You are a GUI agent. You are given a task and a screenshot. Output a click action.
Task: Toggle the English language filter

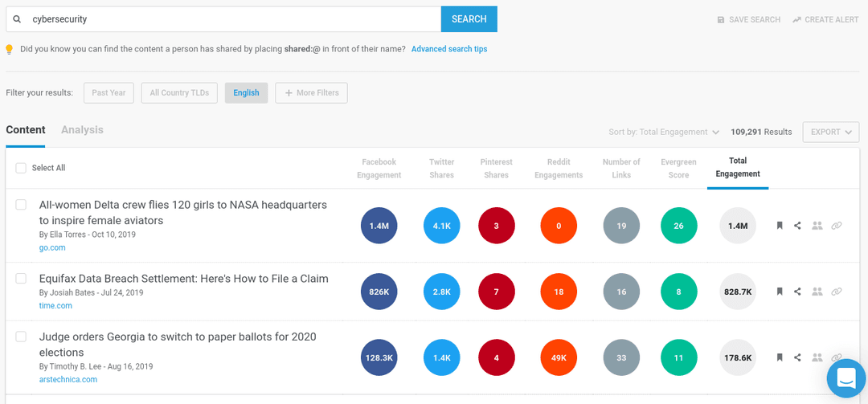pyautogui.click(x=247, y=93)
